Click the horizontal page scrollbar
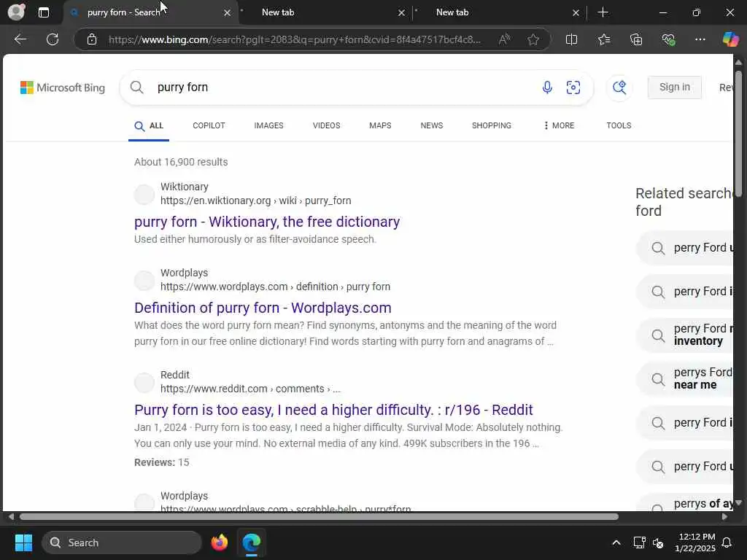 click(319, 517)
